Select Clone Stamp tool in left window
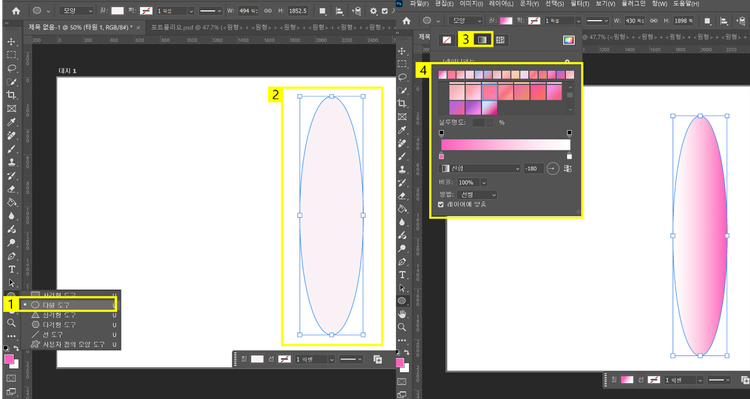This screenshot has height=399, width=750. tap(11, 162)
